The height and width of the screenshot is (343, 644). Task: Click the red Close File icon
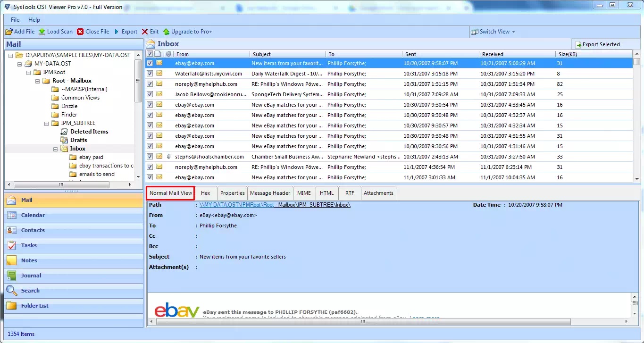point(80,32)
